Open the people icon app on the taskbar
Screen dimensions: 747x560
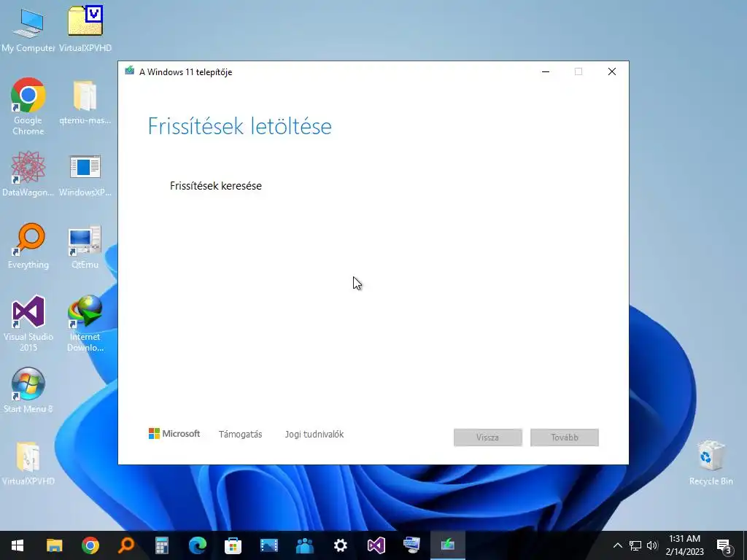[x=304, y=545]
